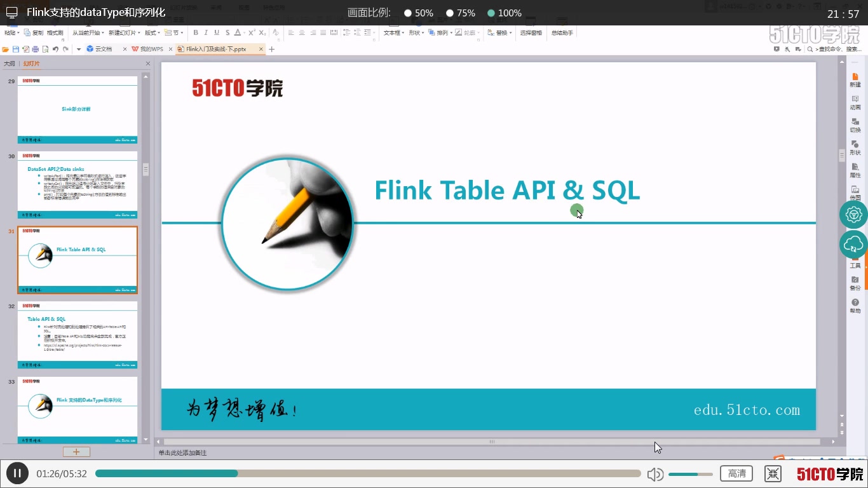The image size is (868, 488).
Task: Open the 属性 properties sidebar icon
Action: click(x=855, y=170)
